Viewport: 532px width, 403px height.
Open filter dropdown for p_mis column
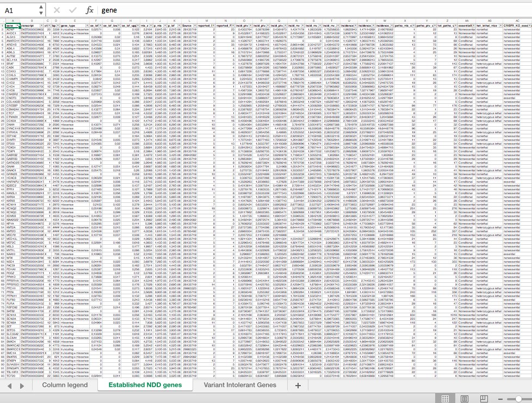165,26
